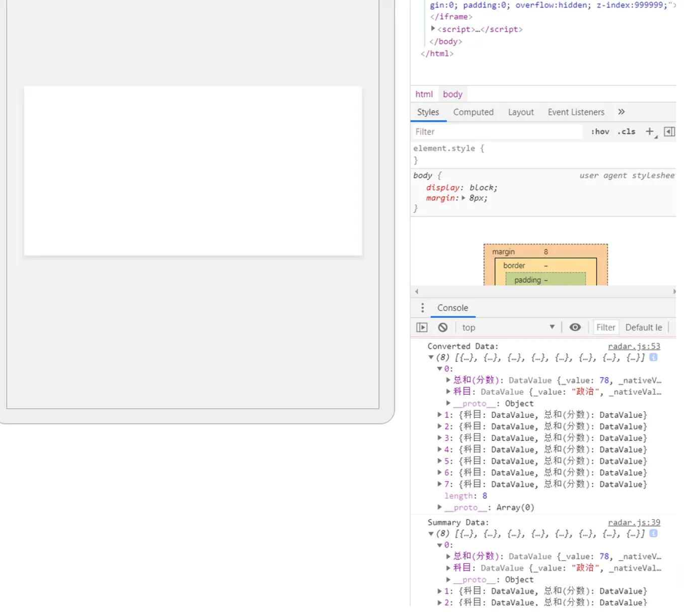Image resolution: width=684 pixels, height=616 pixels.
Task: Expand item 7 in Converted Data
Action: point(439,484)
